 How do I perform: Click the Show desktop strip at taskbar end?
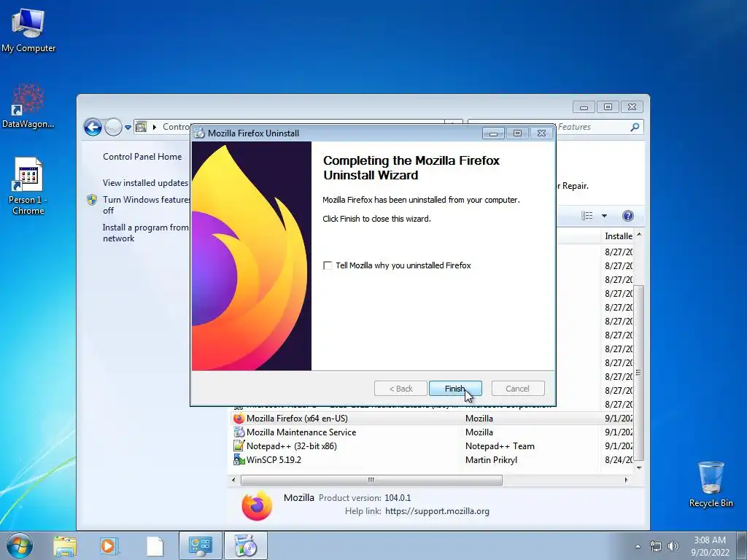(x=742, y=546)
